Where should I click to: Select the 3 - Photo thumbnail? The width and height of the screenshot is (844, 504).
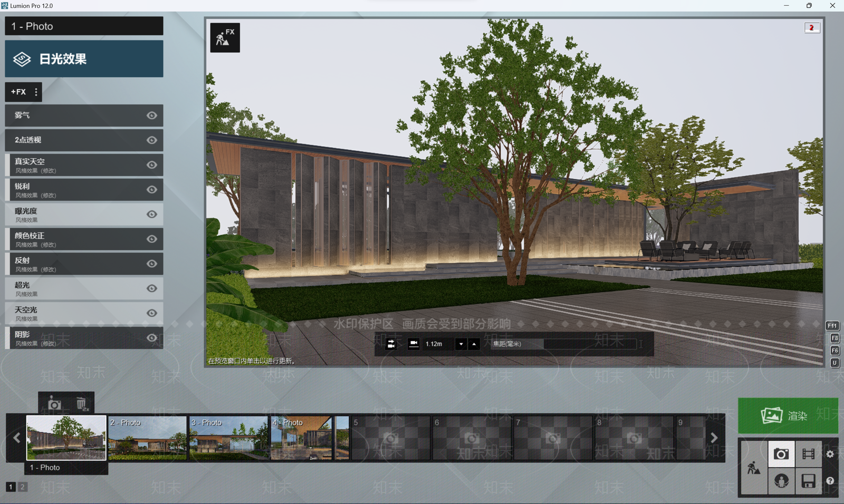(x=229, y=438)
